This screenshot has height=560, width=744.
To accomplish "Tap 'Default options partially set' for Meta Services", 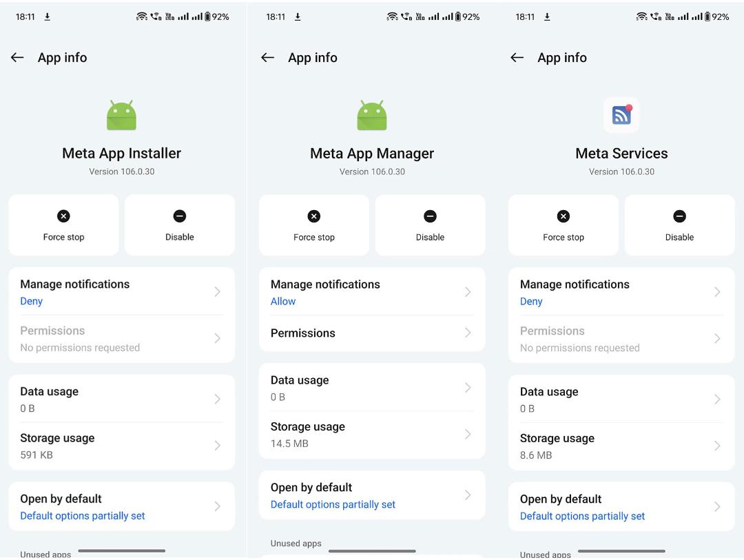I will coord(582,516).
